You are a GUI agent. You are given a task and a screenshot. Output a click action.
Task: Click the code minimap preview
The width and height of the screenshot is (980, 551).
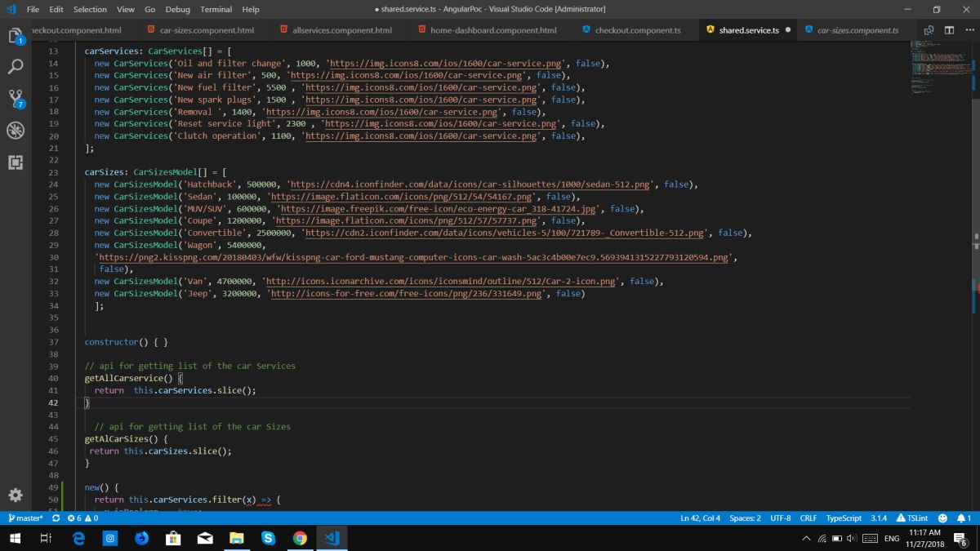click(x=939, y=69)
